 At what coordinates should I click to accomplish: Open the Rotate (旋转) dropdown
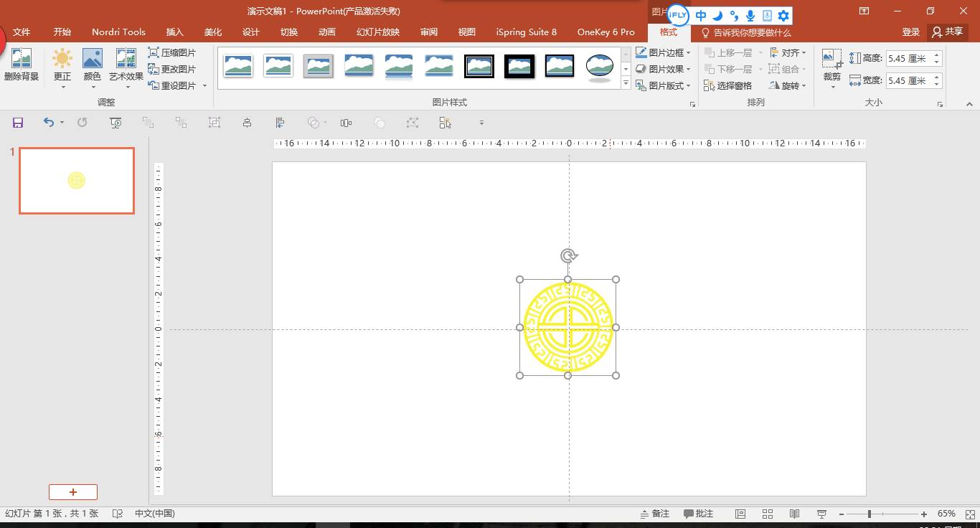[788, 85]
